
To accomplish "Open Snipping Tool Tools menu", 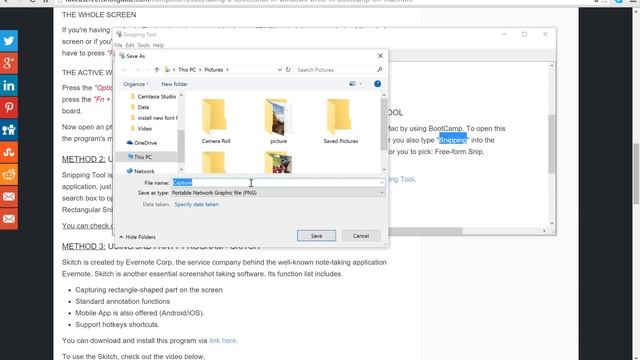I will (x=143, y=45).
